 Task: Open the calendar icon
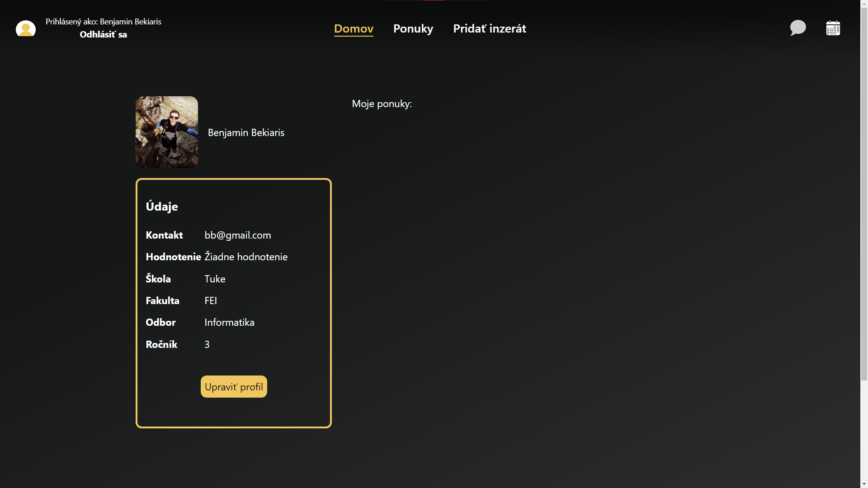click(833, 28)
